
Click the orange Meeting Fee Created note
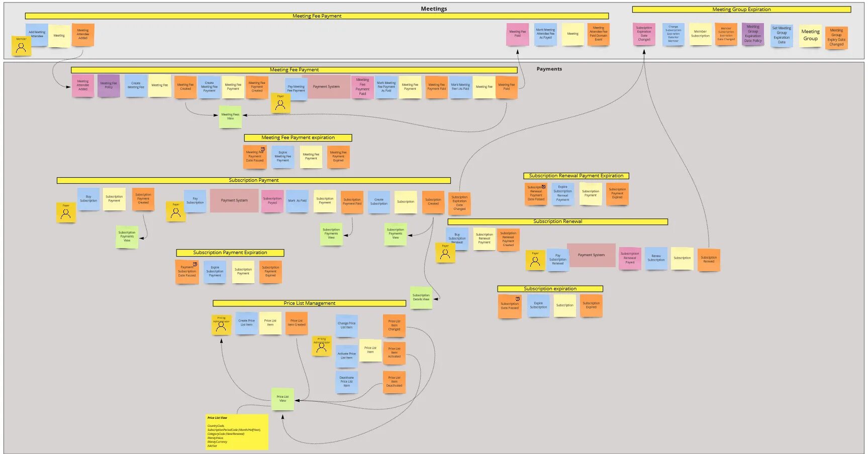(x=185, y=87)
